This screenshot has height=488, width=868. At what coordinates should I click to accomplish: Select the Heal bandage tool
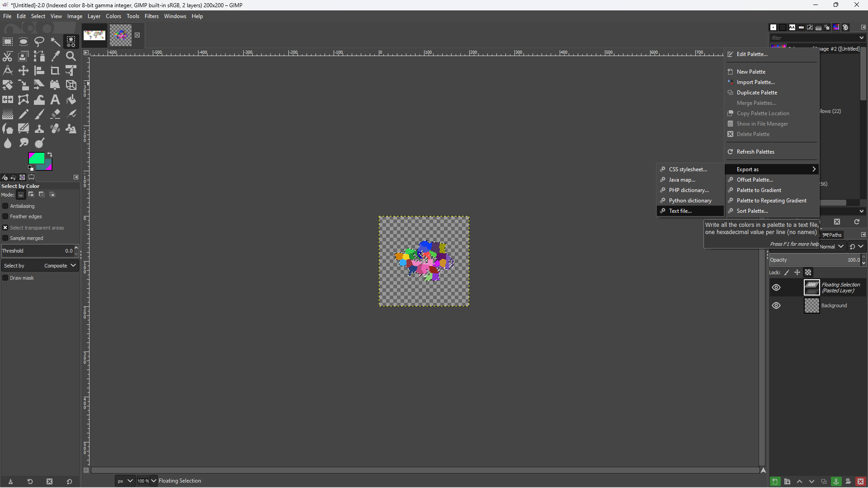pos(55,129)
